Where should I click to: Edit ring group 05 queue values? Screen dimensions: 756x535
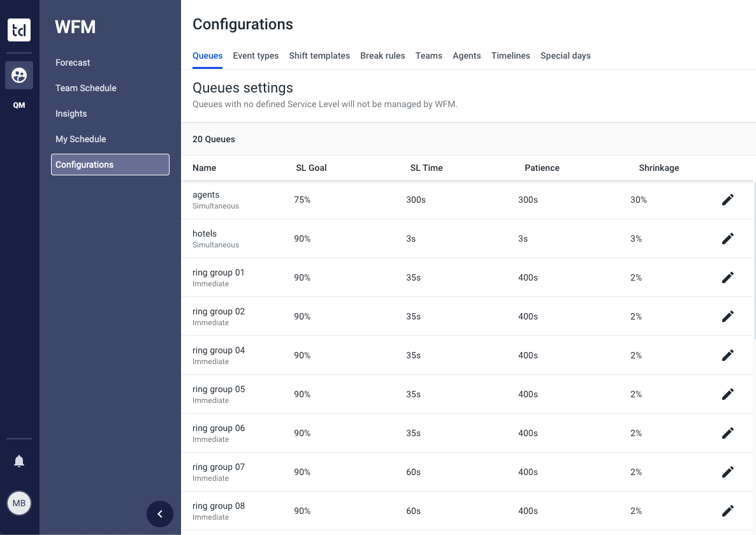(728, 394)
